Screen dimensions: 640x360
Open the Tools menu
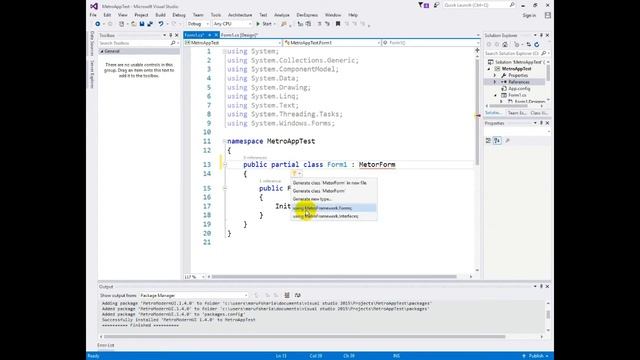(216, 15)
